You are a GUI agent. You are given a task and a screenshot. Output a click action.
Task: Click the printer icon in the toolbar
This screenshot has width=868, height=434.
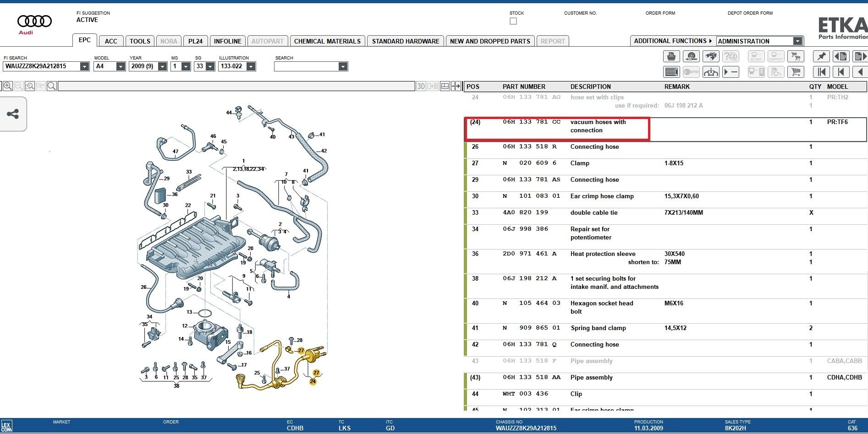[x=671, y=56]
